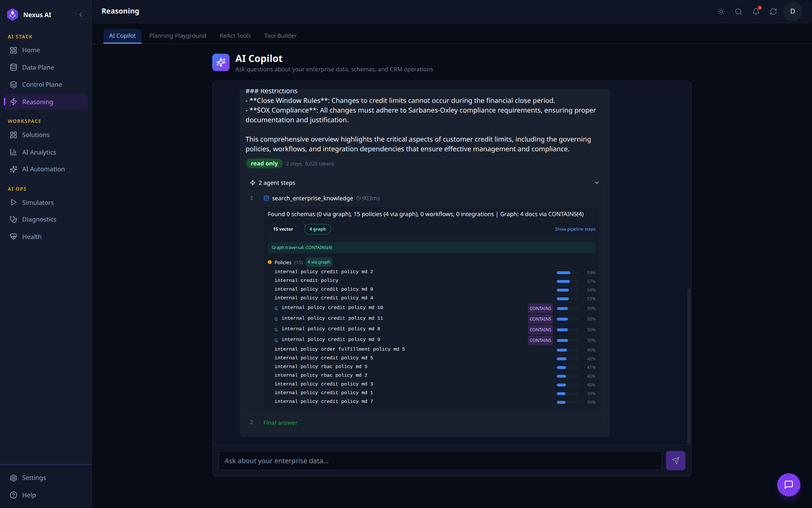Screen dimensions: 812x508
Task: Open the Diagnostics stethoscope icon
Action: (14, 219)
